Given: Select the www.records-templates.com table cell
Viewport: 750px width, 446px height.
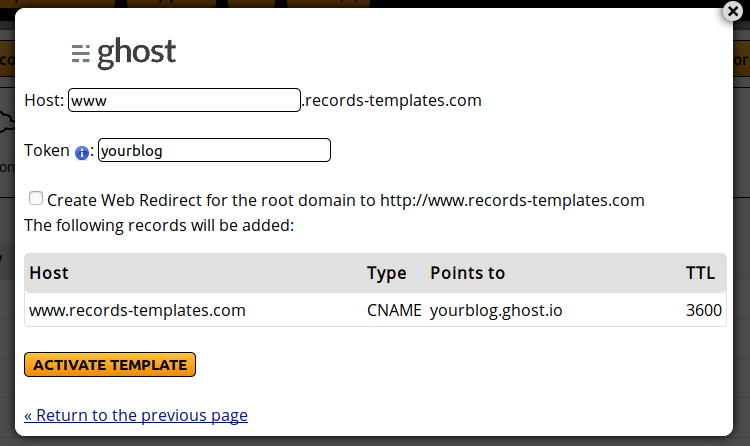Looking at the screenshot, I should [137, 310].
